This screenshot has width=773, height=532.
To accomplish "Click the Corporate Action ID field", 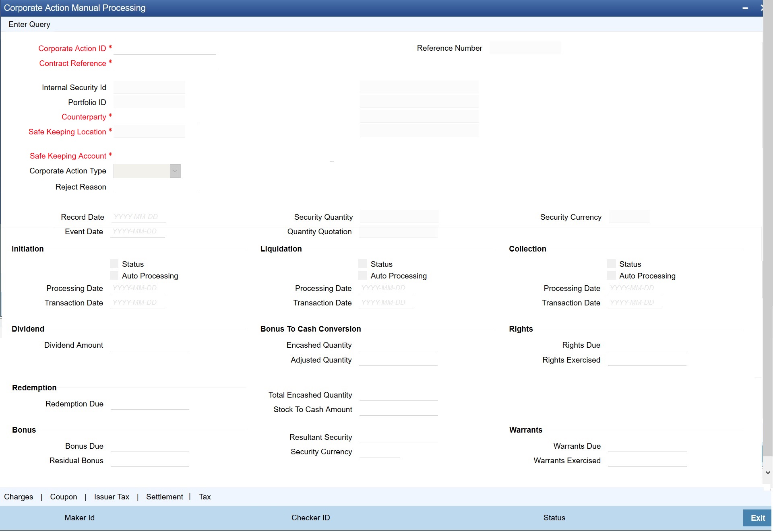I will (x=165, y=48).
